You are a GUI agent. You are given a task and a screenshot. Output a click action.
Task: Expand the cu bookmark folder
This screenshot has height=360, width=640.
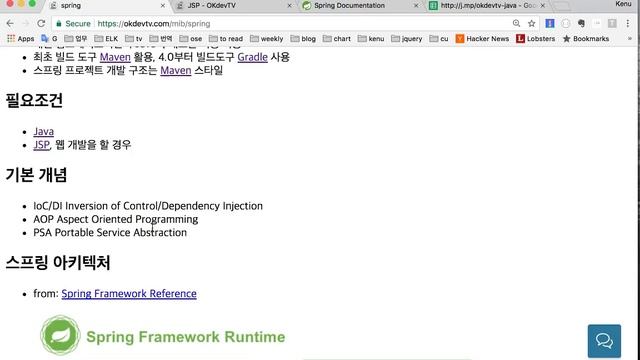[439, 39]
